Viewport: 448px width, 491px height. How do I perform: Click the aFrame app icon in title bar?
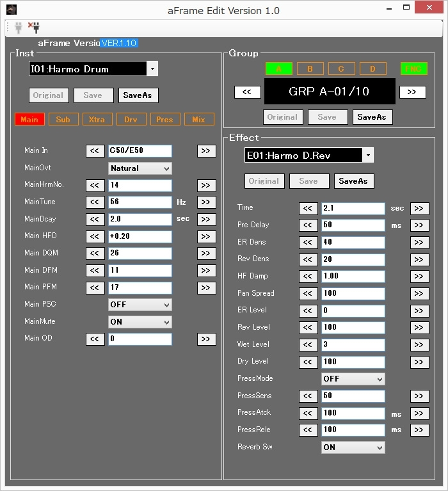point(12,10)
